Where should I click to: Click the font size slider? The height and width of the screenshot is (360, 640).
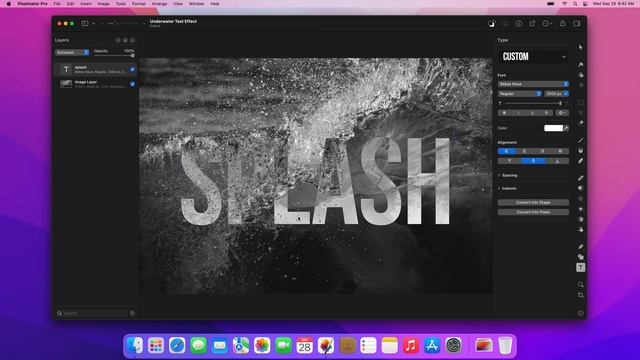(x=533, y=104)
